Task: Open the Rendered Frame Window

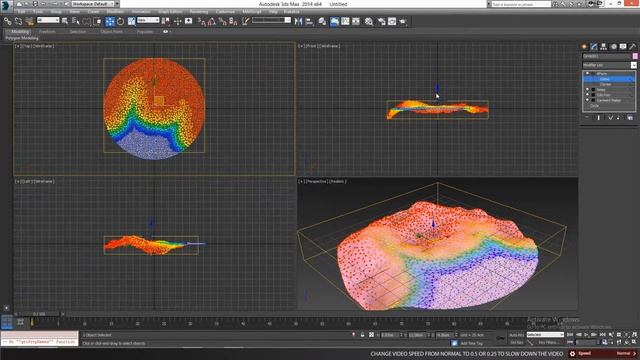Action: [x=392, y=21]
